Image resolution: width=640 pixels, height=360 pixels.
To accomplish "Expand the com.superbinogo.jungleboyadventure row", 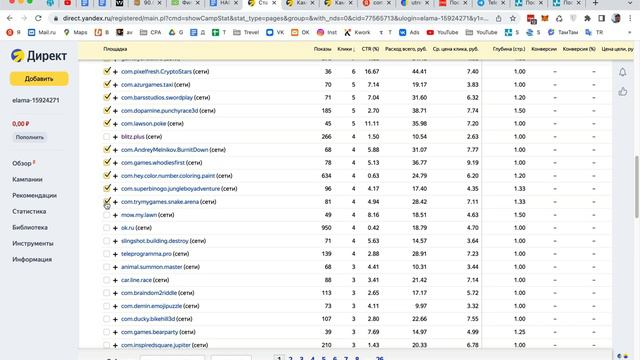I will [x=116, y=189].
